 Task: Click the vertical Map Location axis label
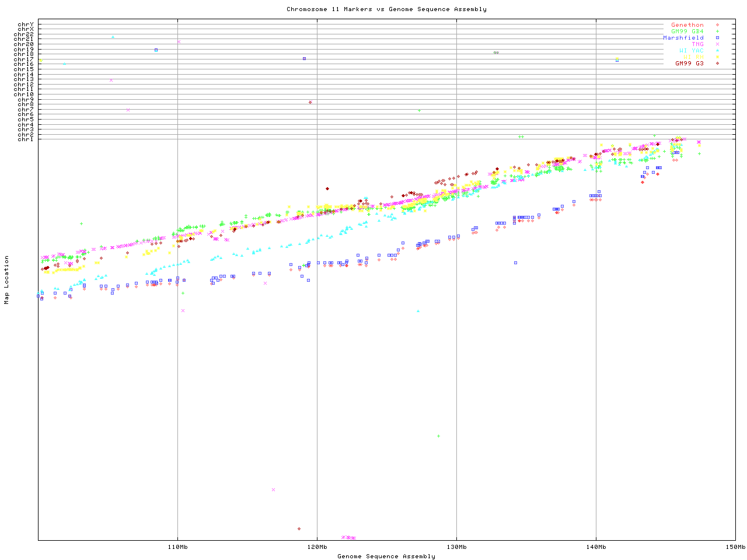[x=7, y=280]
